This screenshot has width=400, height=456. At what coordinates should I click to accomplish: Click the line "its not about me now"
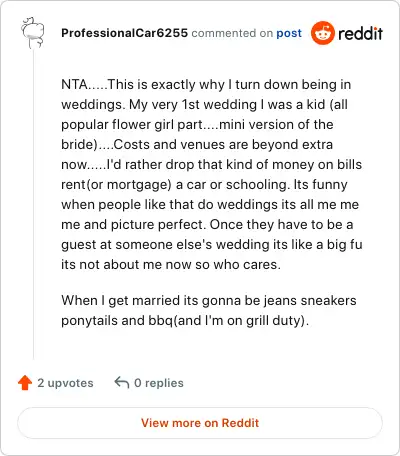pyautogui.click(x=171, y=264)
